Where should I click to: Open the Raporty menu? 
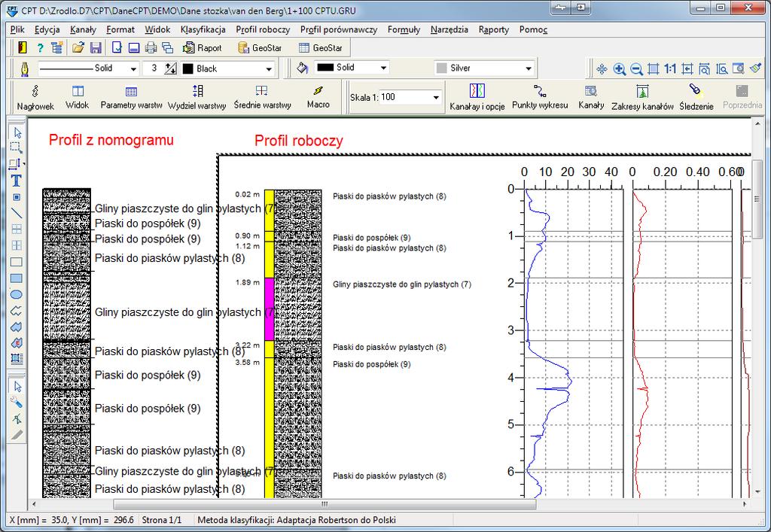pyautogui.click(x=494, y=29)
